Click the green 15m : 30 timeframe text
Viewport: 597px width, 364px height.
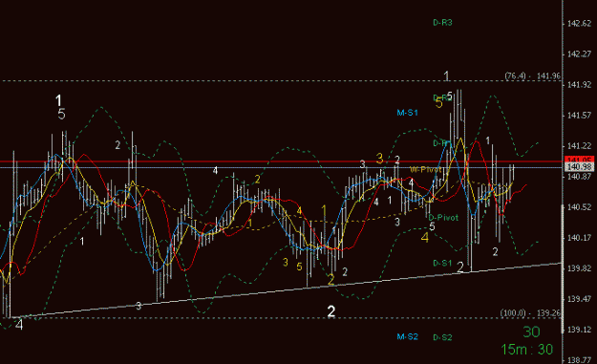[527, 349]
